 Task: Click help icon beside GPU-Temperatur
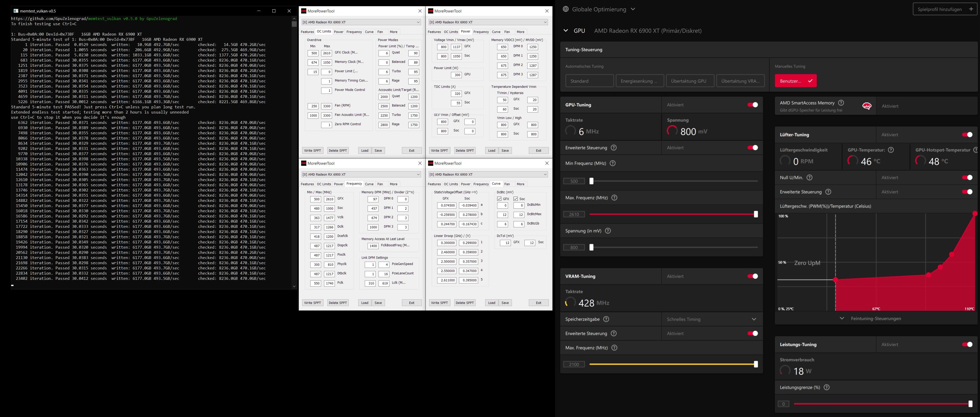coord(891,150)
